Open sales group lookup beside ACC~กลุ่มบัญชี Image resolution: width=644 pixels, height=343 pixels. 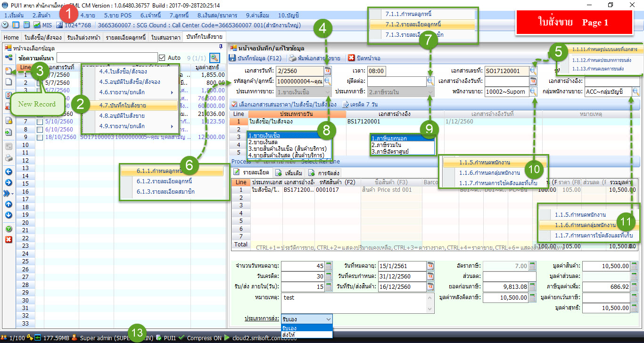(636, 91)
